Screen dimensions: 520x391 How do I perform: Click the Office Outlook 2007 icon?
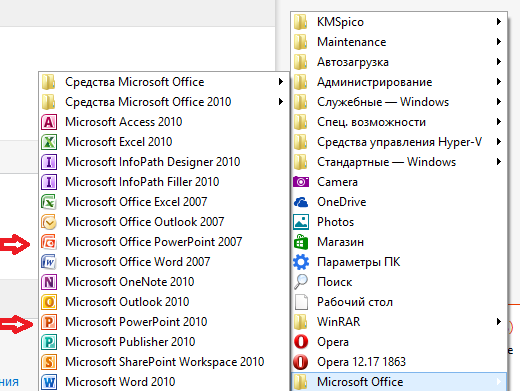tap(49, 222)
